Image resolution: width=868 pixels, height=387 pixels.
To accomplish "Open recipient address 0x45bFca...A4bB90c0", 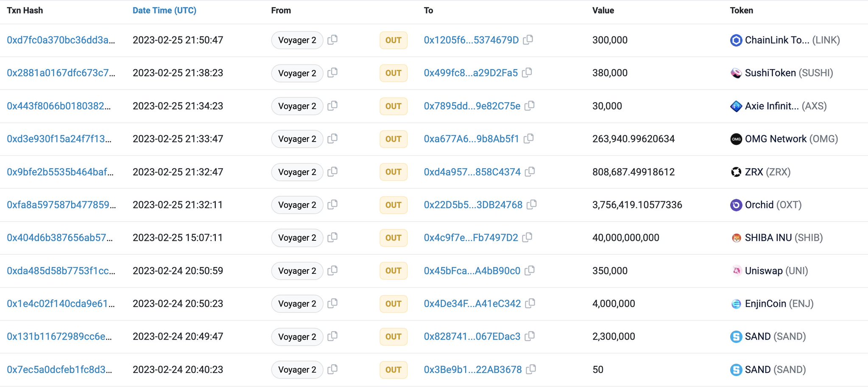I will [472, 270].
